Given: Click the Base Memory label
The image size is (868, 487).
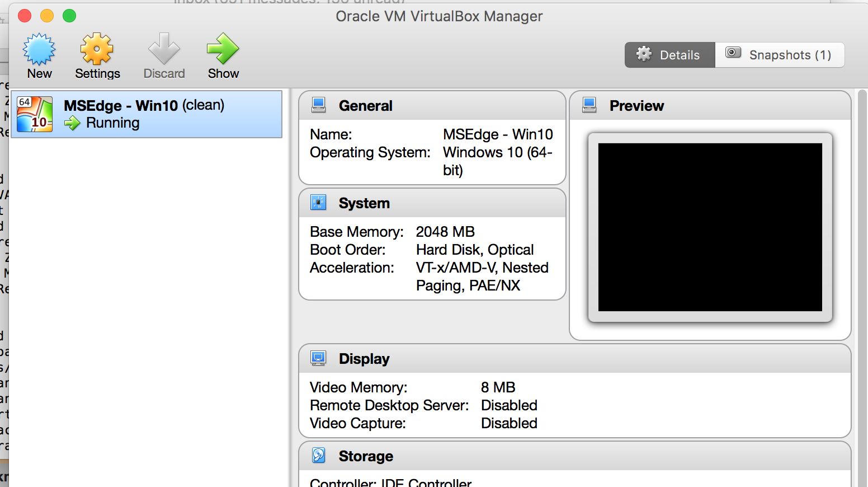Looking at the screenshot, I should (x=357, y=232).
